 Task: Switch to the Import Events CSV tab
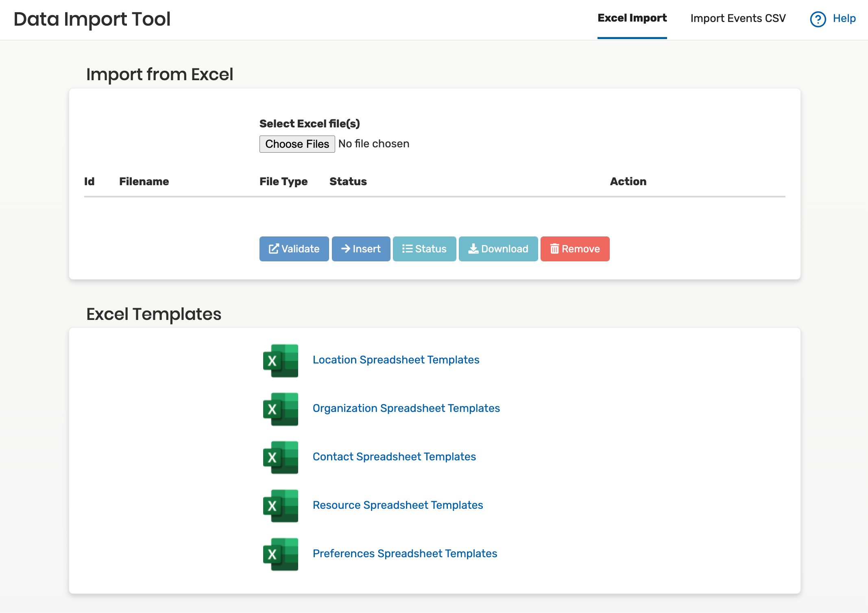click(738, 18)
